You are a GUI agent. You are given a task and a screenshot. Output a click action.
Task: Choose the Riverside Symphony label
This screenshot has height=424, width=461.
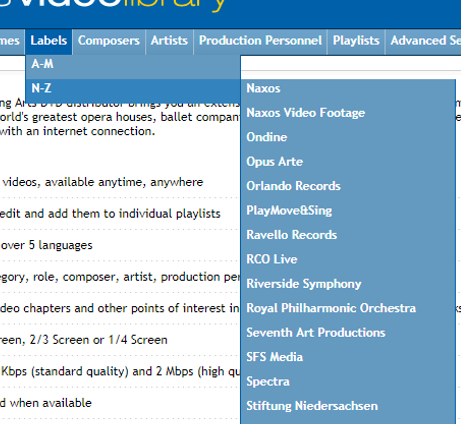(x=348, y=284)
